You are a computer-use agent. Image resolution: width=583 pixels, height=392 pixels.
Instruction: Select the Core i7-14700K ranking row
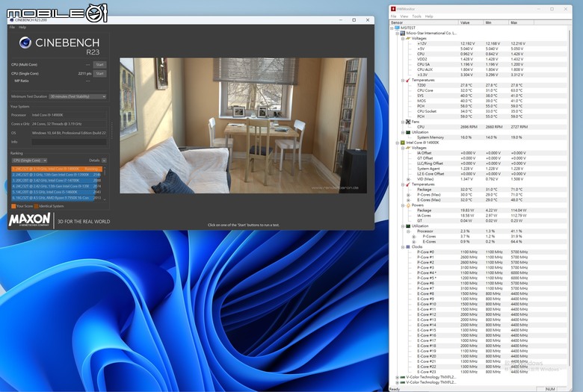pos(57,181)
